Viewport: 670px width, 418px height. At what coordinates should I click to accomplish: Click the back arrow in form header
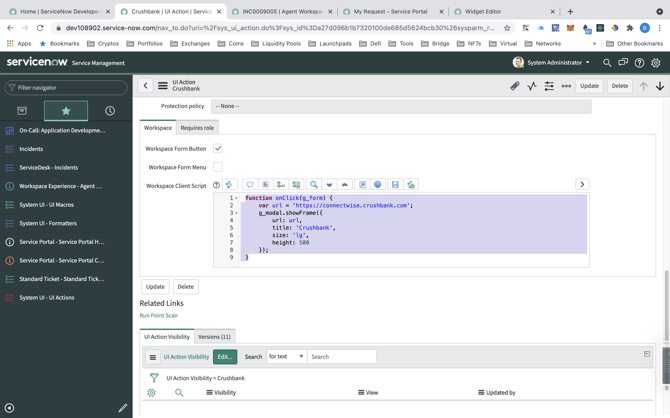click(x=146, y=86)
